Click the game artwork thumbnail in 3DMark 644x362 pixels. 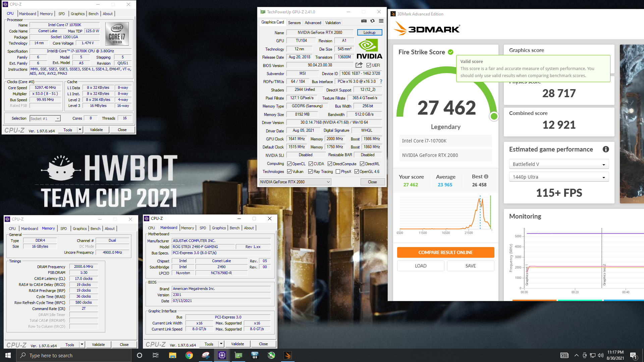tap(632, 124)
